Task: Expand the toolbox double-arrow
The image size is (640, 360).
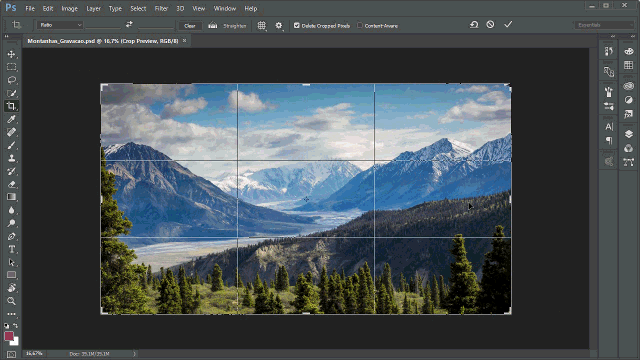Action: pos(7,36)
